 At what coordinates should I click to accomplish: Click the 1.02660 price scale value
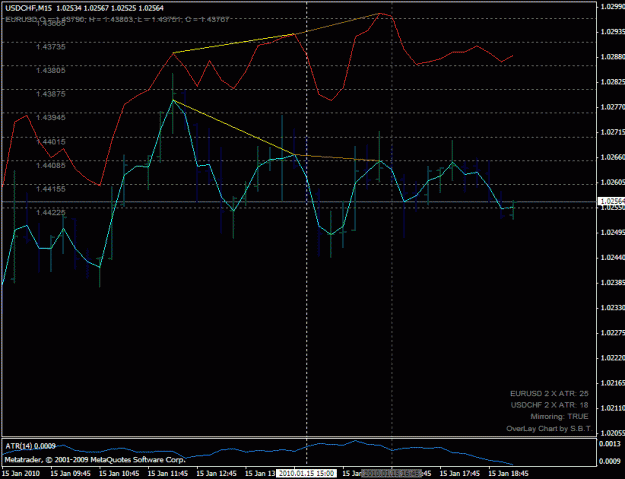tap(612, 157)
